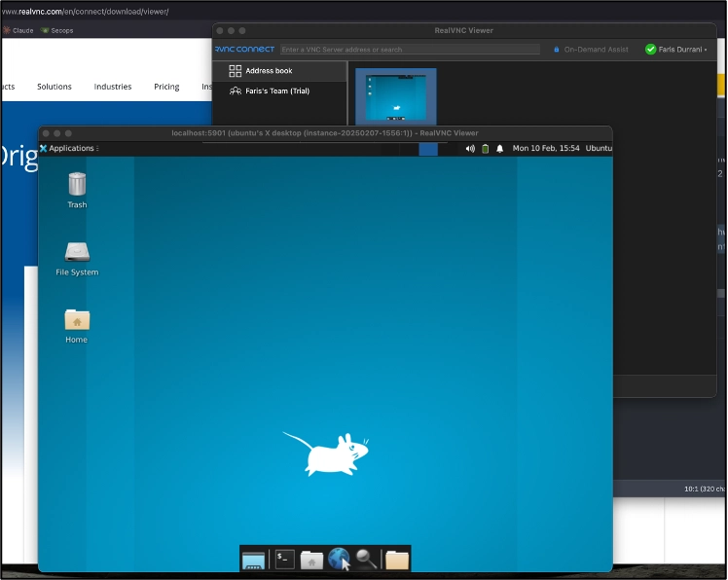Open the remote desktop thumbnail in address book

(x=395, y=96)
